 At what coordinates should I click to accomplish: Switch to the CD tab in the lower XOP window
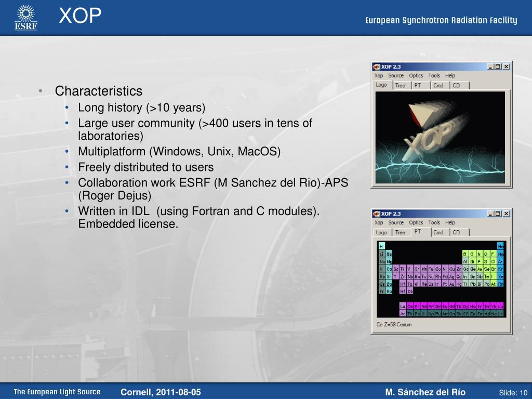[x=459, y=232]
